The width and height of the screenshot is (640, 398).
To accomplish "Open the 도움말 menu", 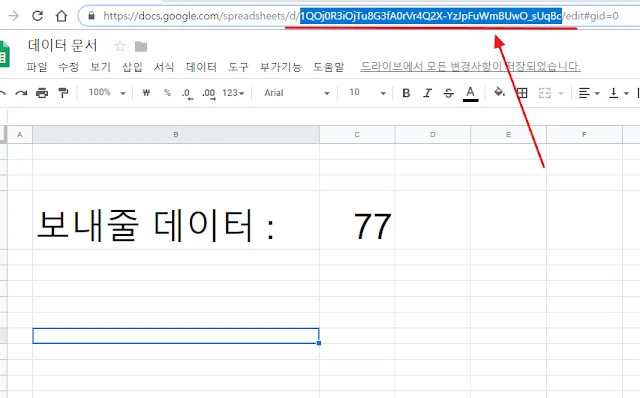I will point(329,67).
